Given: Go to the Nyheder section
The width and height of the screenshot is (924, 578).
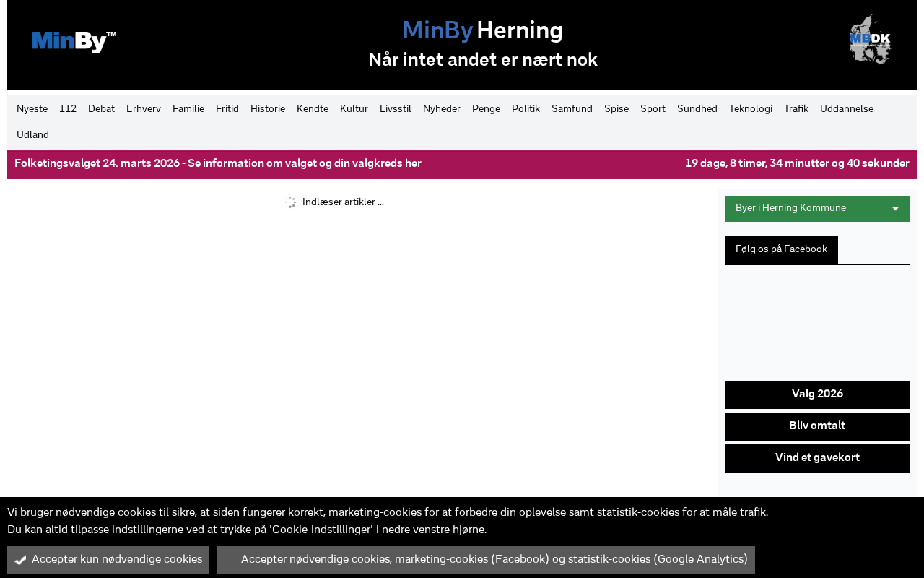Looking at the screenshot, I should (x=442, y=109).
